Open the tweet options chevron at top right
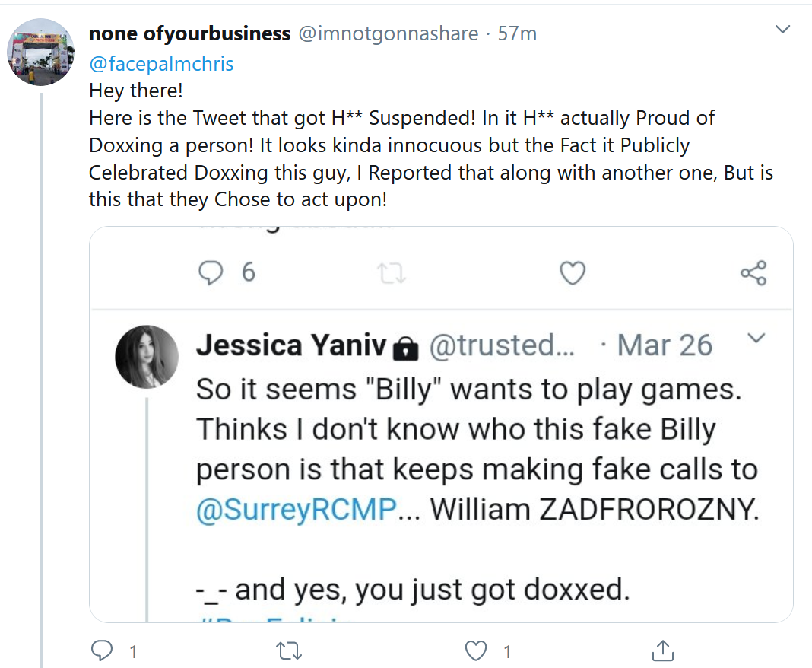 click(782, 29)
